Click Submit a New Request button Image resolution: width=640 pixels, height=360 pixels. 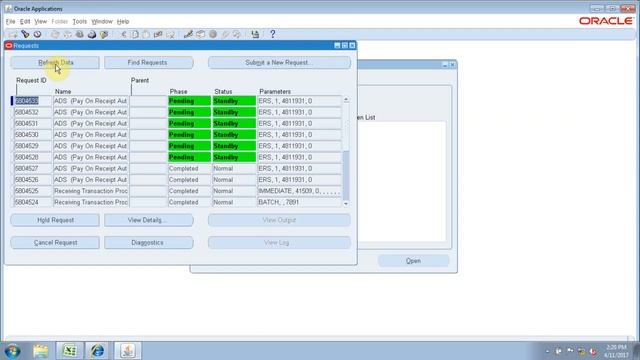(279, 62)
